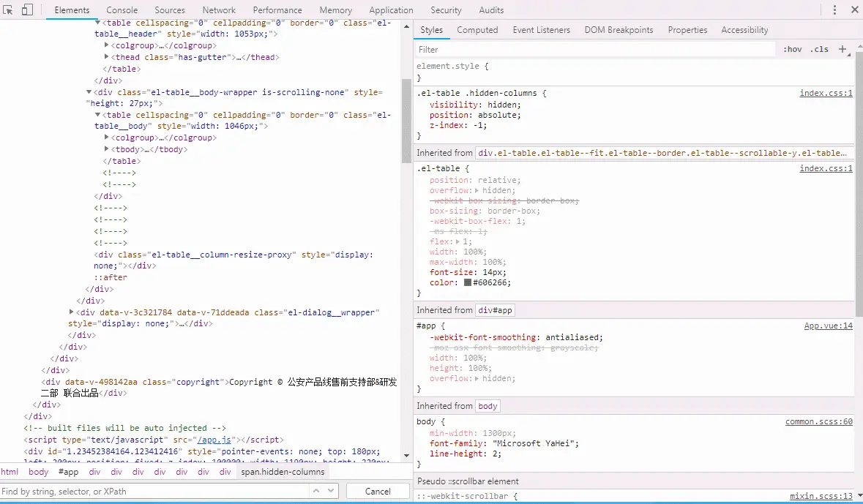The width and height of the screenshot is (863, 504).
Task: Follow the /app.js script src link
Action: click(x=214, y=440)
